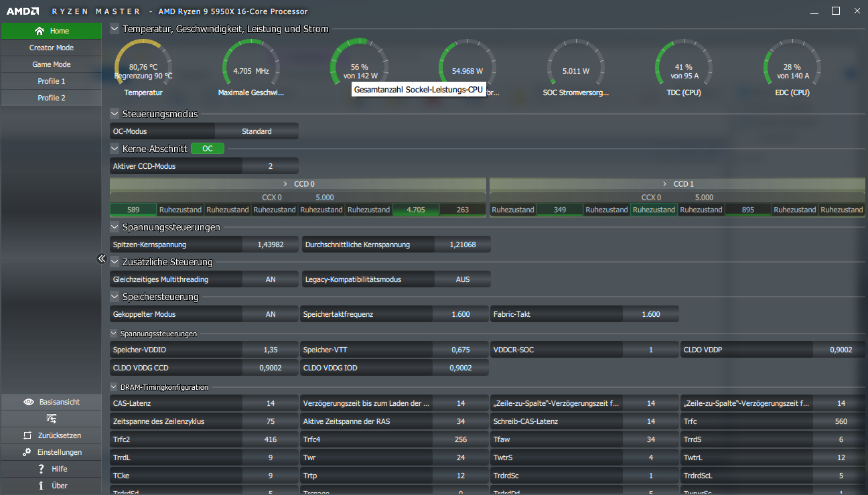Select core showing 589 MHz
The height and width of the screenshot is (495, 868).
click(x=133, y=210)
